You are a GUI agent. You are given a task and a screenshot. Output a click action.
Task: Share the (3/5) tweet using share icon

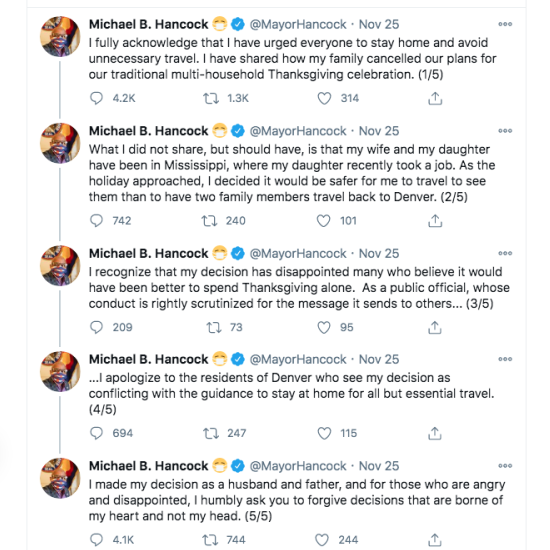pos(435,328)
